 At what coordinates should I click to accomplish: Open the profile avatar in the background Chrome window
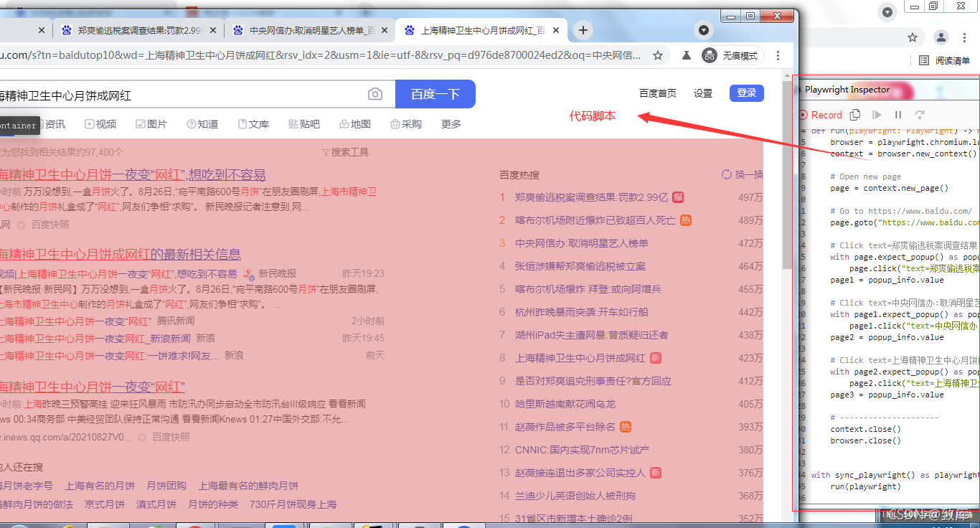point(941,37)
